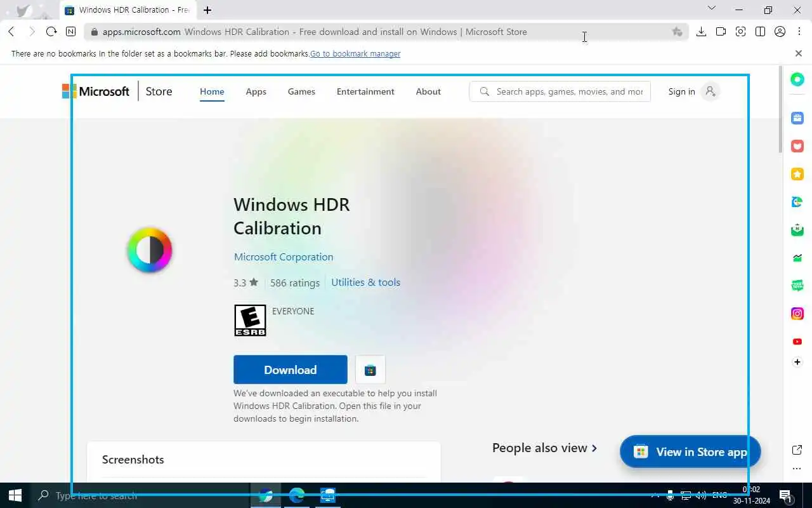Click the search magnifier icon
Screen dimensions: 812x508
pyautogui.click(x=485, y=91)
